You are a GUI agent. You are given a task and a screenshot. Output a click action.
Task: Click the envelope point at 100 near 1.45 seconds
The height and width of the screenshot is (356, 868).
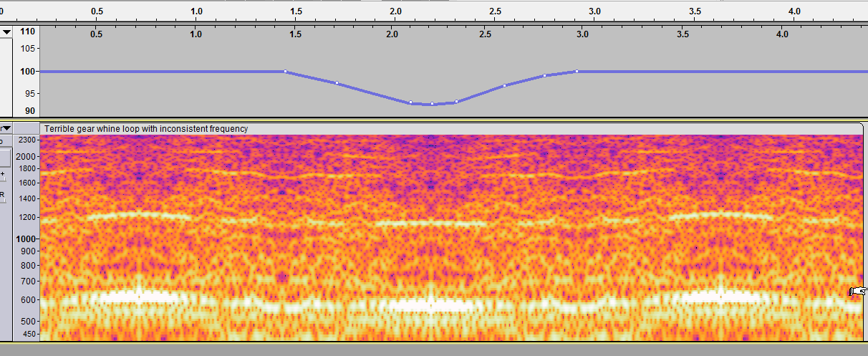(x=285, y=72)
